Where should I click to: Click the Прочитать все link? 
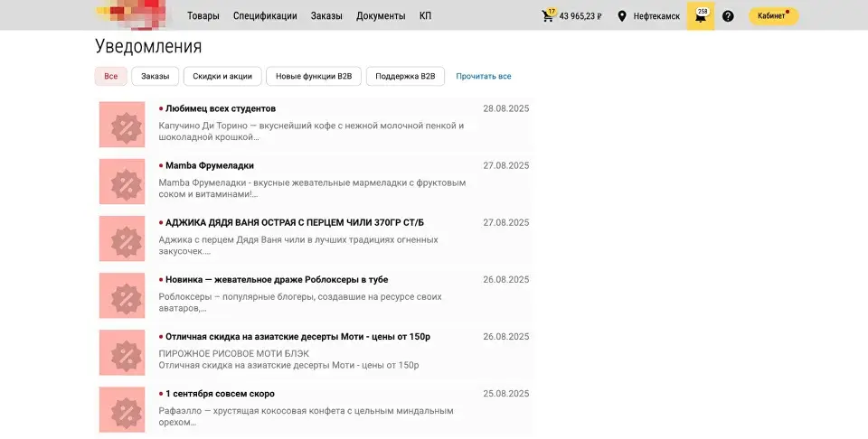[483, 76]
